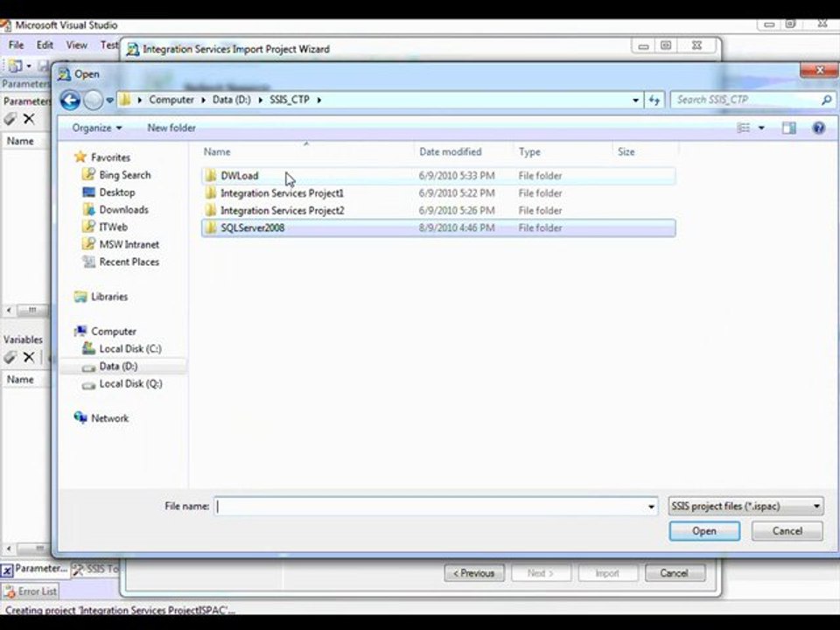The image size is (840, 630).
Task: Select the SQLServer2008 folder
Action: pyautogui.click(x=438, y=228)
